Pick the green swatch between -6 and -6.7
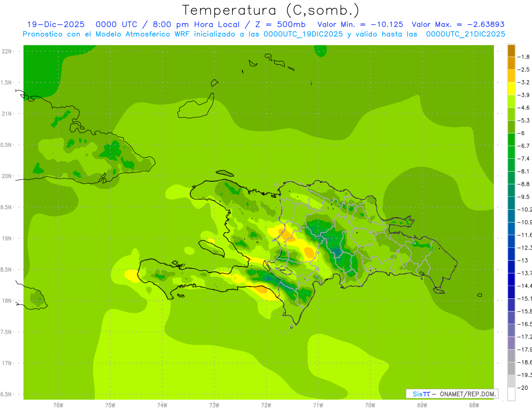This screenshot has width=532, height=411. coord(511,139)
